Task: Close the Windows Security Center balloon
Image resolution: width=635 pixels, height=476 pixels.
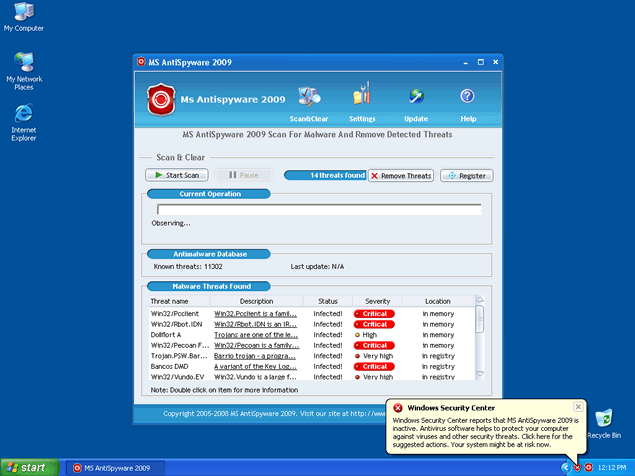Action: (578, 407)
